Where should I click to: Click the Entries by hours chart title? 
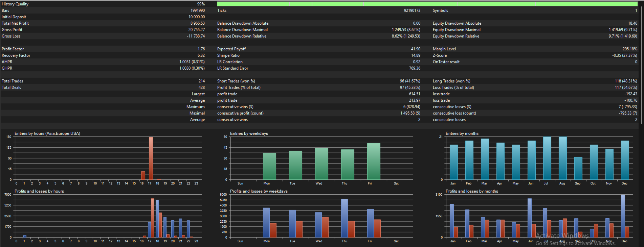[47, 133]
